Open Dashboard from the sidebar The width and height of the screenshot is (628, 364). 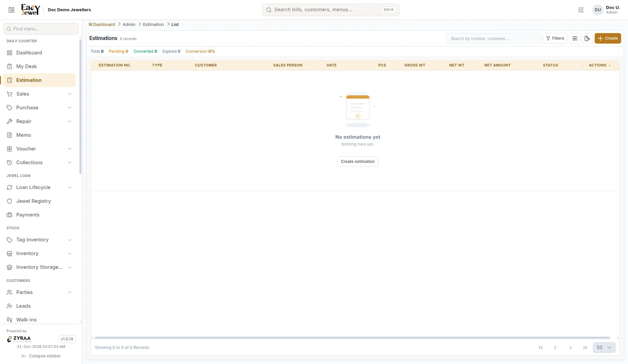pyautogui.click(x=39, y=53)
